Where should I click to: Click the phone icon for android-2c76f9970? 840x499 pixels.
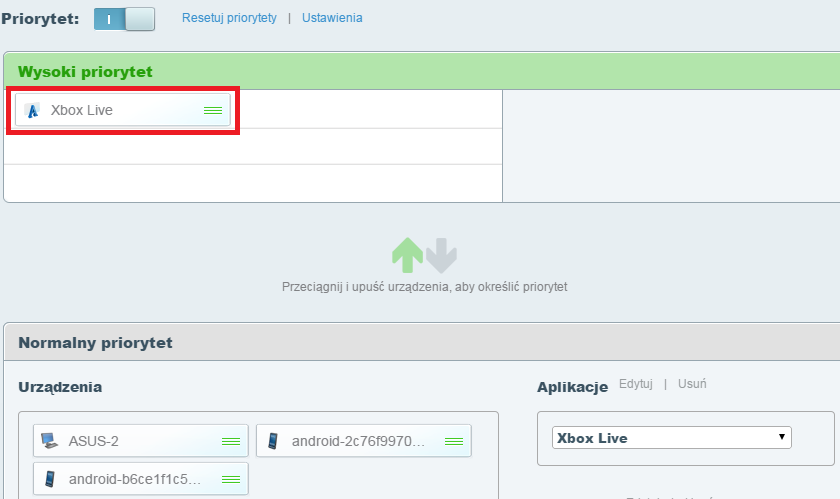click(x=273, y=441)
